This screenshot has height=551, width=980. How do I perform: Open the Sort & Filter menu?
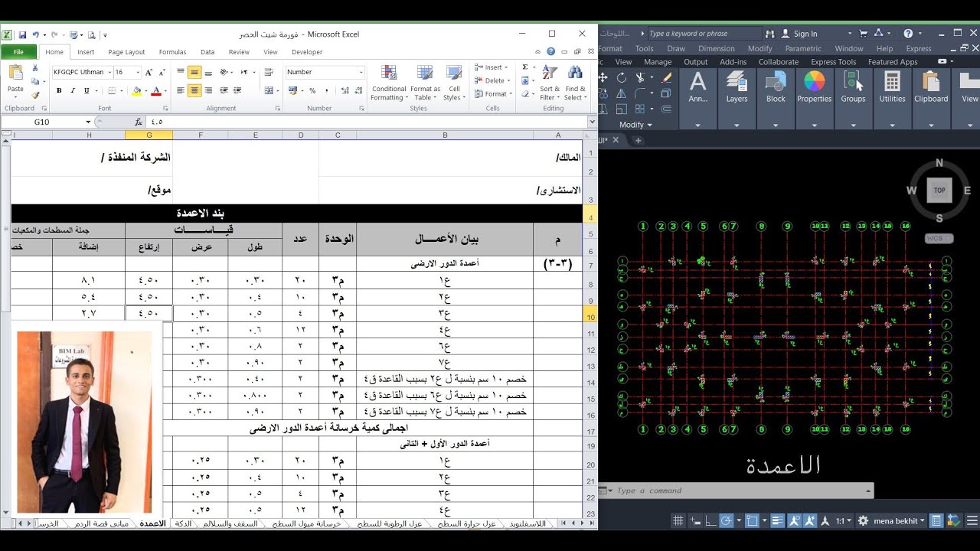pos(550,83)
